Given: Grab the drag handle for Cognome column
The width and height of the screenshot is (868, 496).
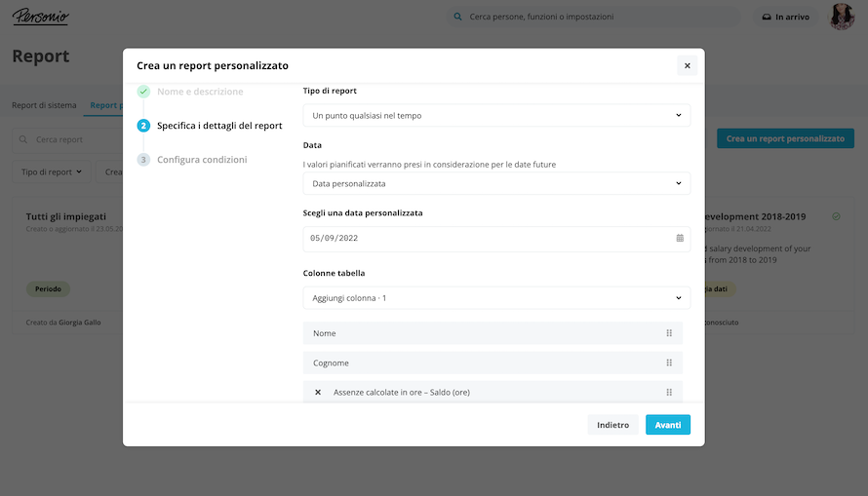Looking at the screenshot, I should pos(669,363).
